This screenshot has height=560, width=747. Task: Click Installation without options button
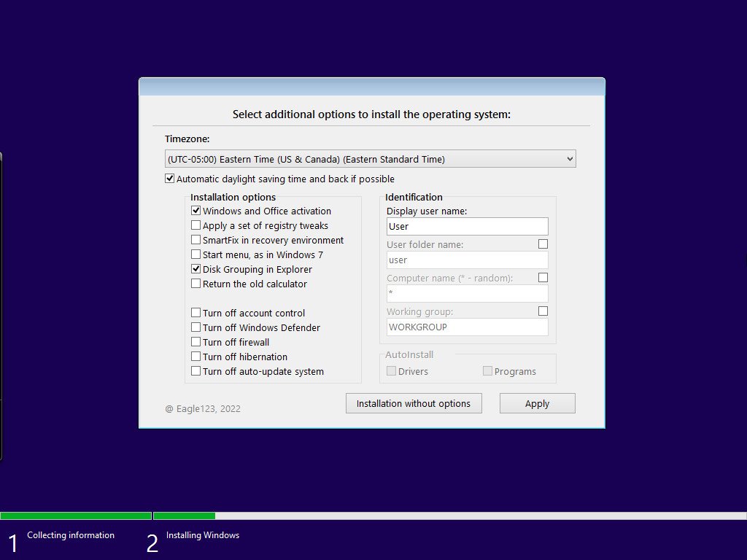pyautogui.click(x=414, y=403)
